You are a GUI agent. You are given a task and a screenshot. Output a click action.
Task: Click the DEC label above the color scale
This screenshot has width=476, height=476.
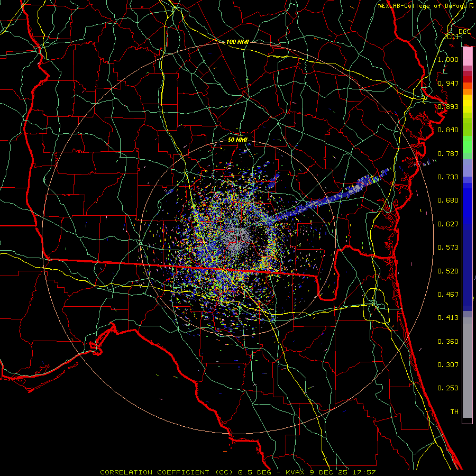(464, 32)
